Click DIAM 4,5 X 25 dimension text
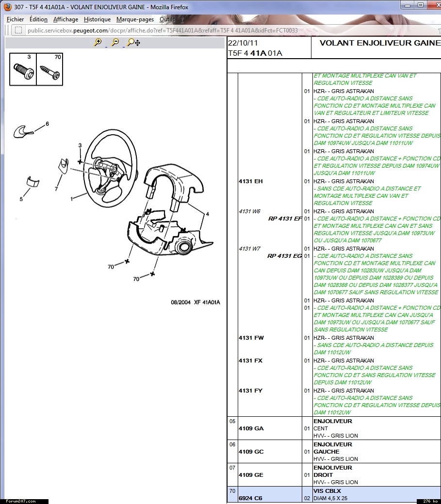 [x=330, y=498]
